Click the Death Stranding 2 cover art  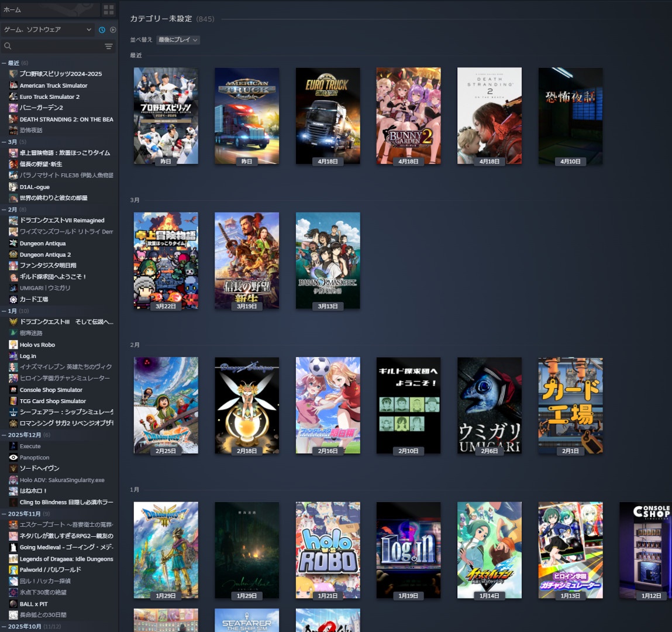(x=489, y=116)
